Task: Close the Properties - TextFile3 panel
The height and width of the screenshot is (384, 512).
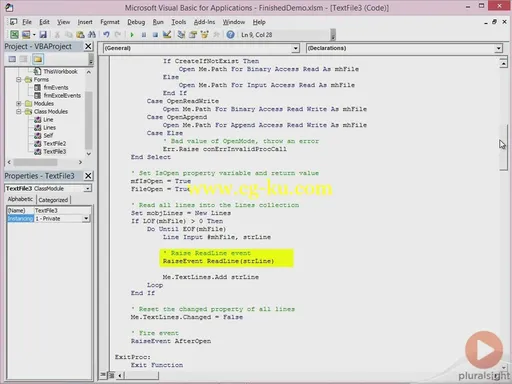Action: (x=88, y=176)
